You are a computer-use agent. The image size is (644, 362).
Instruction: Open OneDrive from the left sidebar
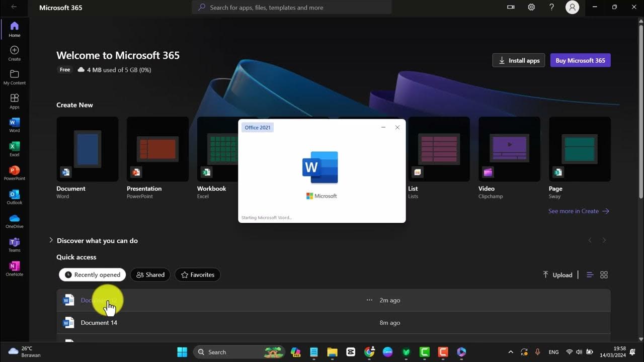(15, 221)
